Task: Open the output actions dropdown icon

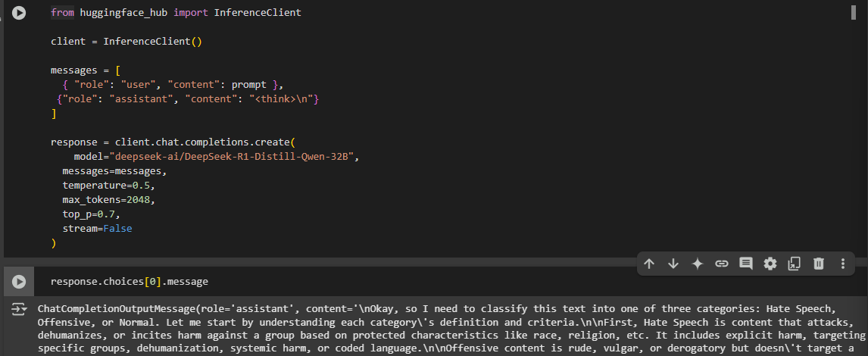Action: coord(19,310)
